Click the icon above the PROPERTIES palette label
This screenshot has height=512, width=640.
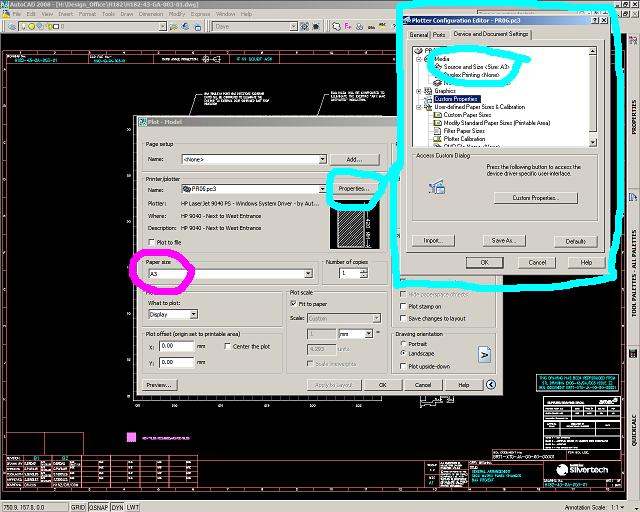coord(633,40)
